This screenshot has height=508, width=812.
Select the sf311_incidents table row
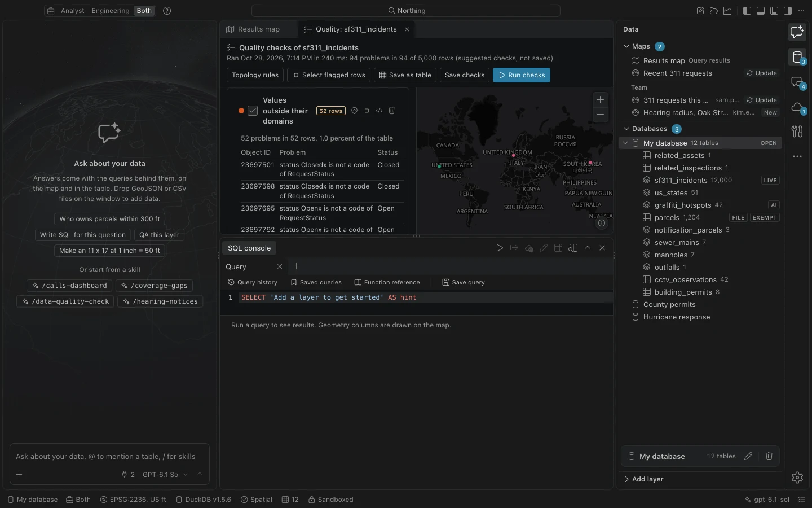[700, 181]
